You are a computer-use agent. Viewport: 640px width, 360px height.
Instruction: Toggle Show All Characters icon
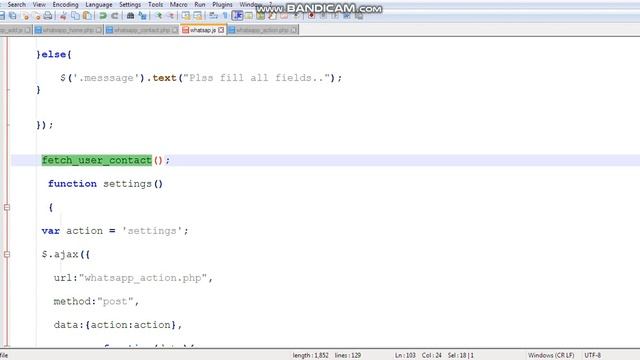click(225, 16)
